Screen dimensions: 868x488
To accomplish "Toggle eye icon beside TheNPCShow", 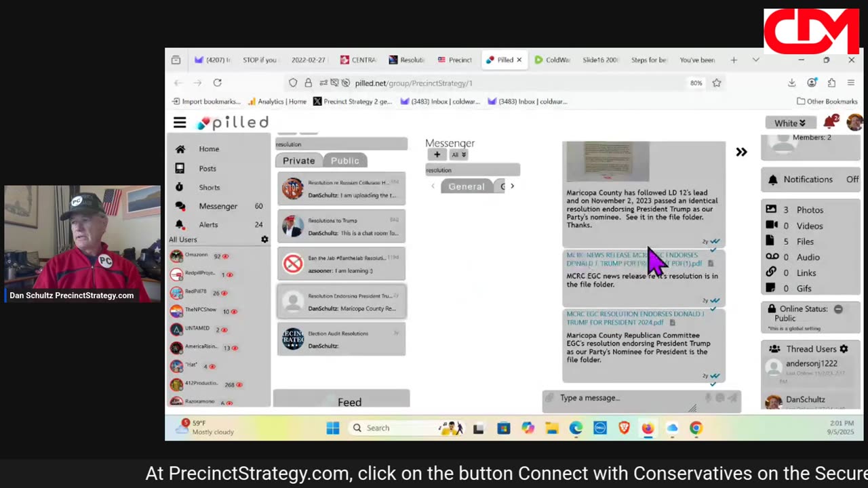I will click(x=235, y=312).
